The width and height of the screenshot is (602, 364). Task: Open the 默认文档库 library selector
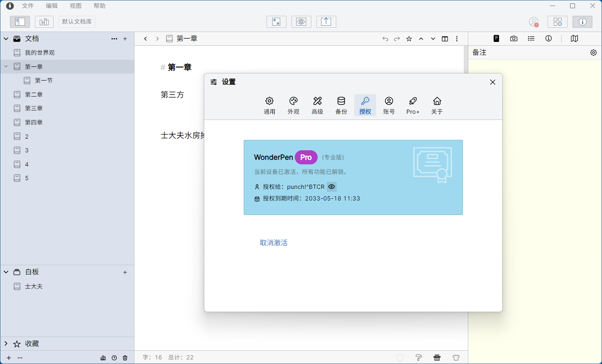(77, 22)
